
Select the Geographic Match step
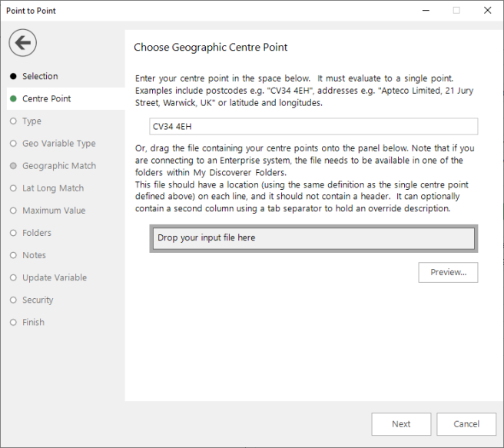(x=59, y=166)
